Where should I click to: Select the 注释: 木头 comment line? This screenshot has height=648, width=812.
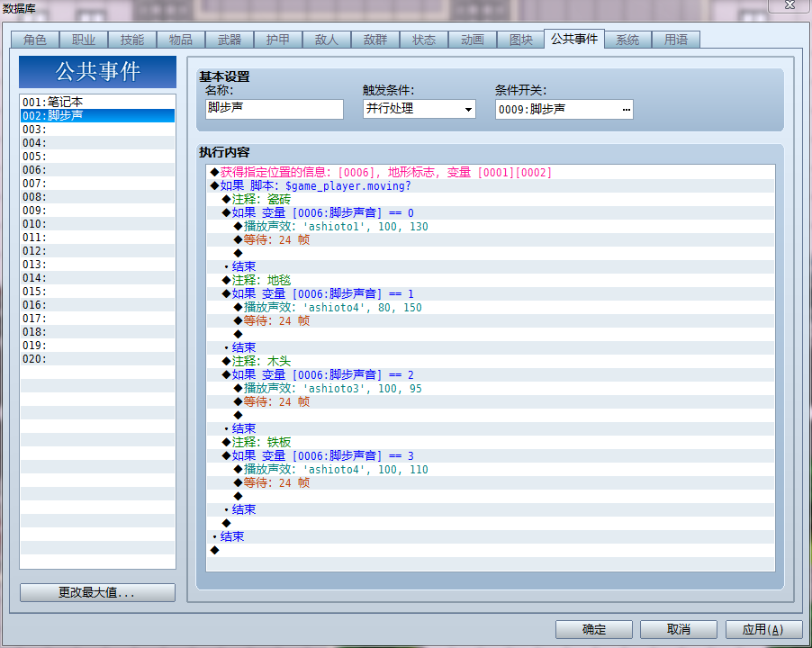tap(491, 361)
